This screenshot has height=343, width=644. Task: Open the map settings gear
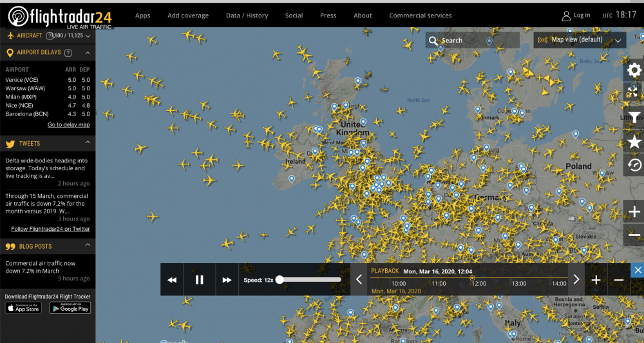pos(634,70)
